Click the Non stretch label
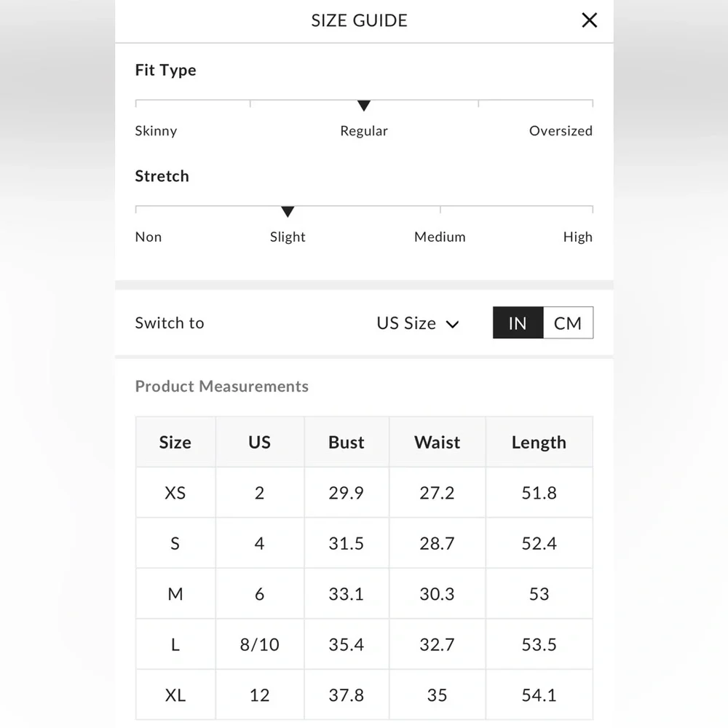Image resolution: width=728 pixels, height=728 pixels. pos(149,237)
